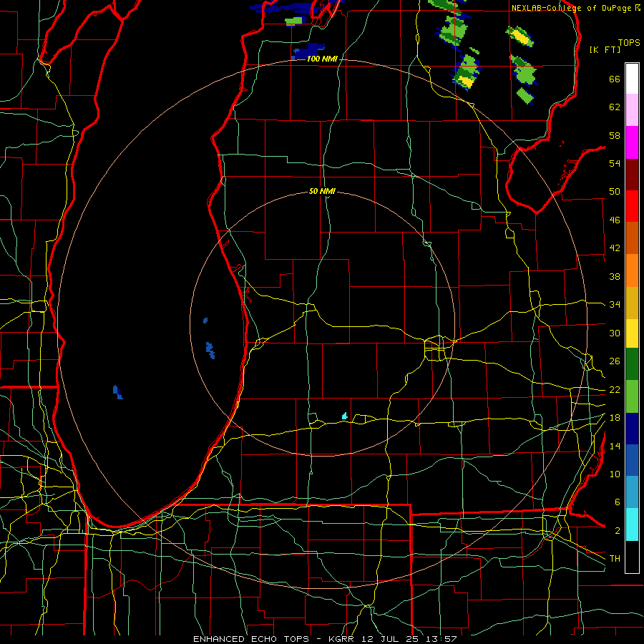Click the medium blue legend swatch
This screenshot has height=644, width=644.
[x=632, y=461]
